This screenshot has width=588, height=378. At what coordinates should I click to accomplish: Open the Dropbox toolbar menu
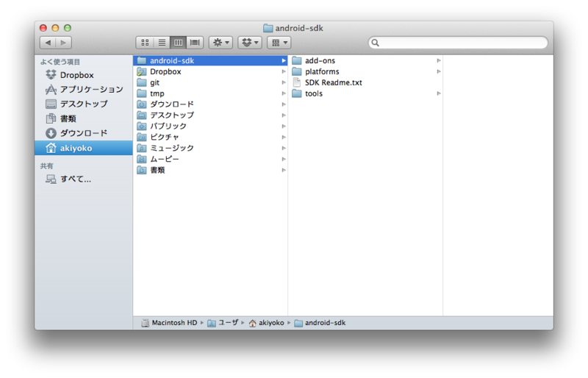[x=250, y=43]
